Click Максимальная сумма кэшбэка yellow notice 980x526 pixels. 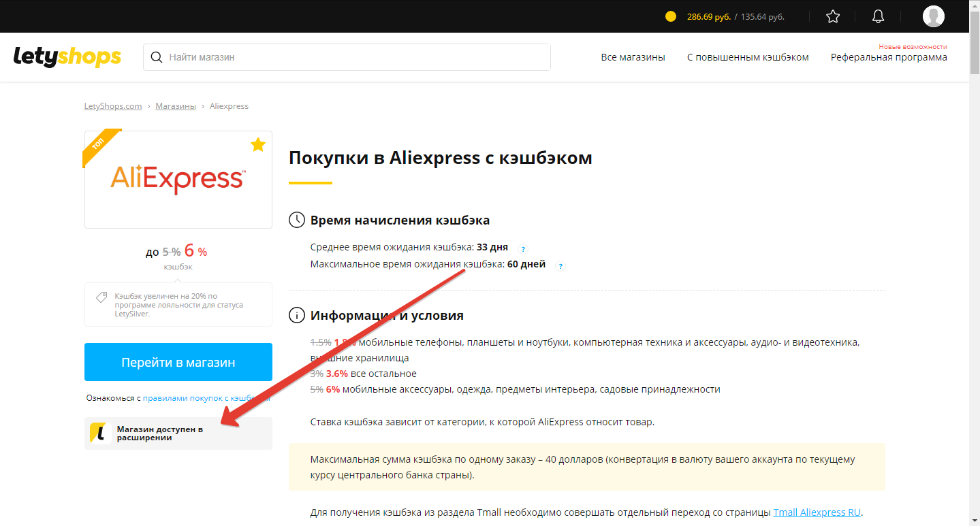point(587,467)
